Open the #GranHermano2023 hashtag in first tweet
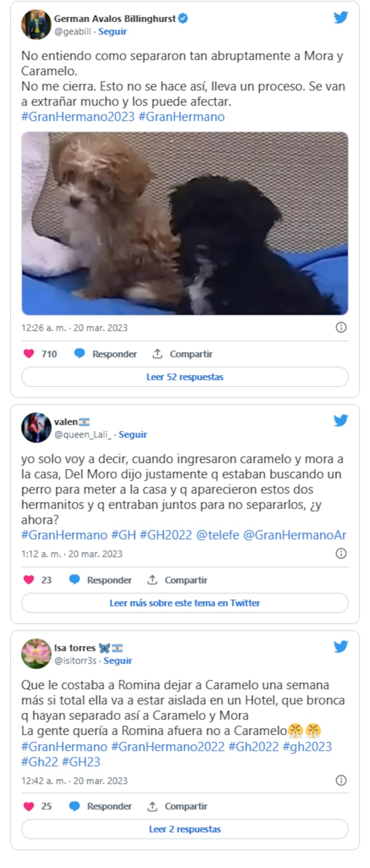This screenshot has height=868, width=370. [x=78, y=117]
